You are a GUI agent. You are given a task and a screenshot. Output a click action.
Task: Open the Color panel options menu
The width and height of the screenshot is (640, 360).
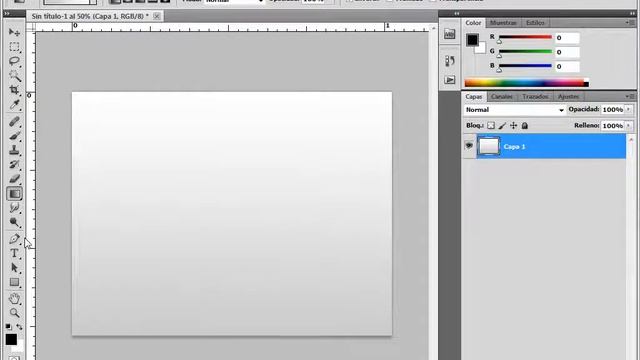(630, 23)
